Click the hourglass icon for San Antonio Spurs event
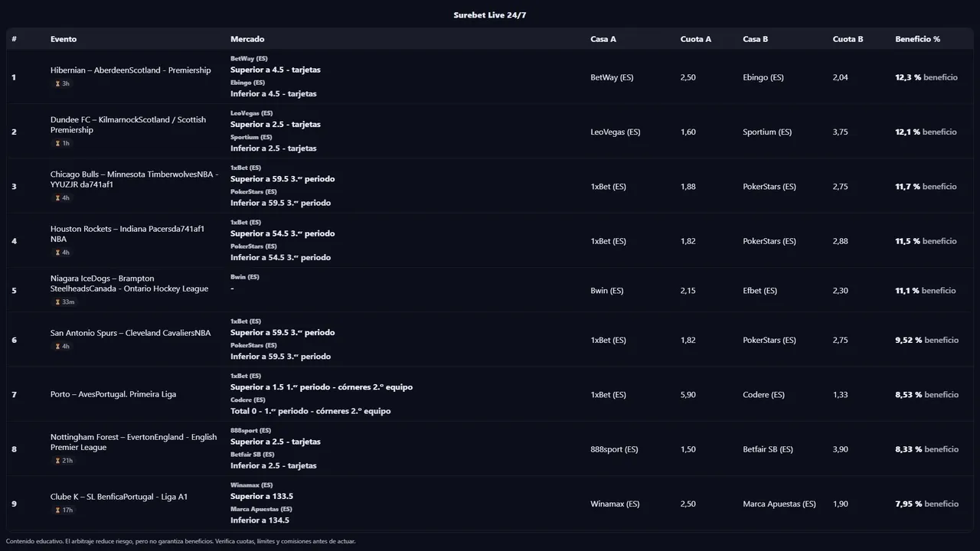Screen dimensions: 980x551 [57, 347]
